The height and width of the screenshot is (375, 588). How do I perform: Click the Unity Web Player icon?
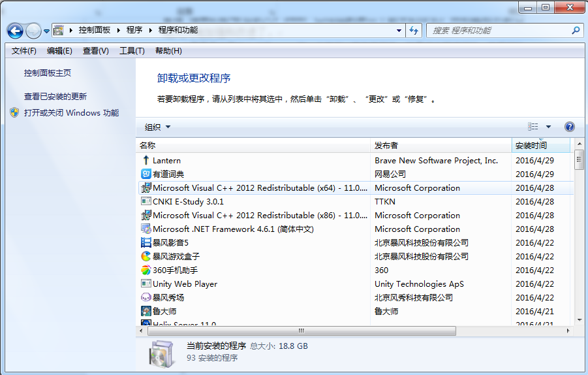(x=146, y=284)
